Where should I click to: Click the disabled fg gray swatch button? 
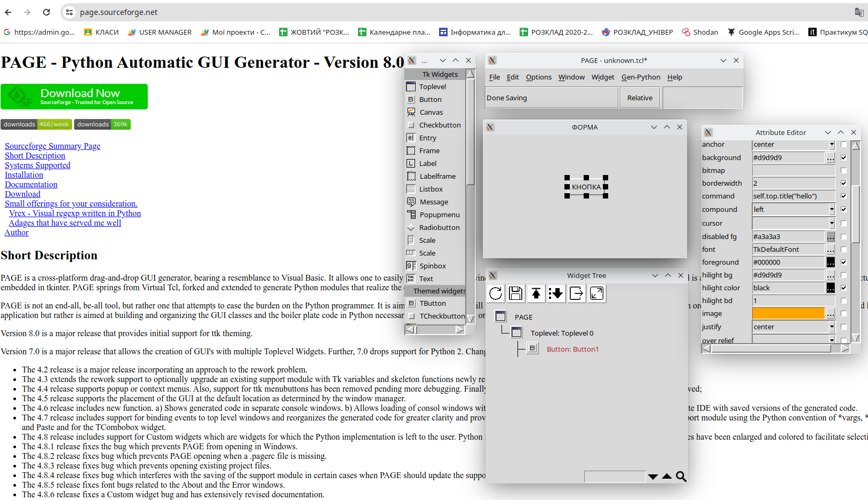point(831,236)
